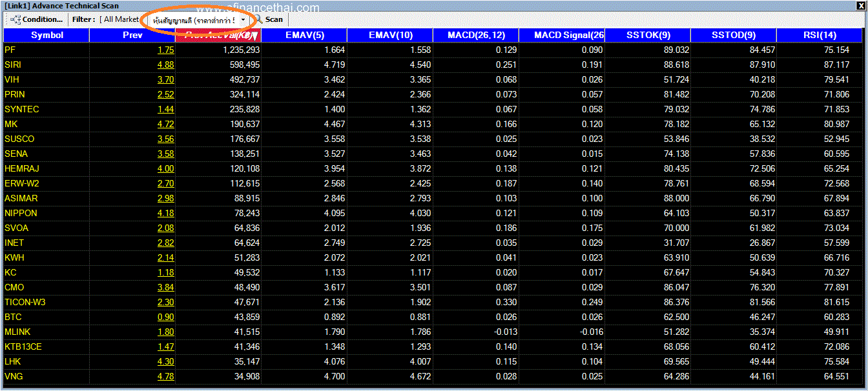The height and width of the screenshot is (391, 868).
Task: Sort by EMAV(10) column header
Action: click(x=390, y=35)
